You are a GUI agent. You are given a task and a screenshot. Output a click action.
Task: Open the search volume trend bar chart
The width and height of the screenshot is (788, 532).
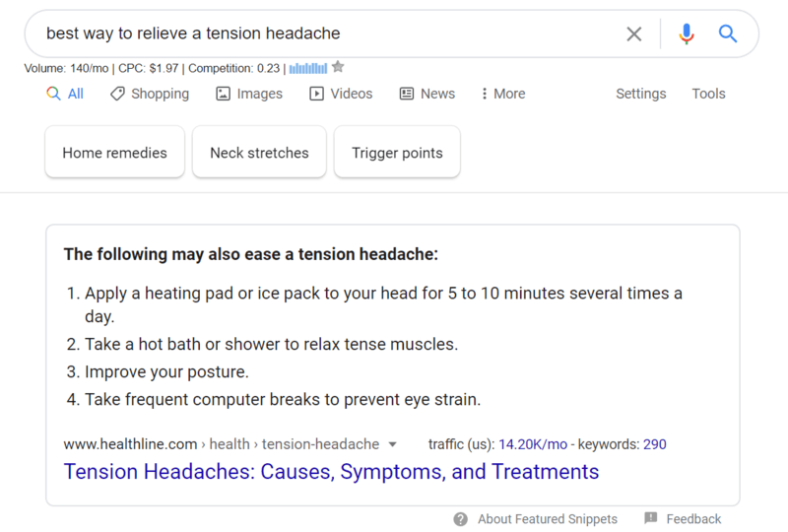[x=308, y=68]
